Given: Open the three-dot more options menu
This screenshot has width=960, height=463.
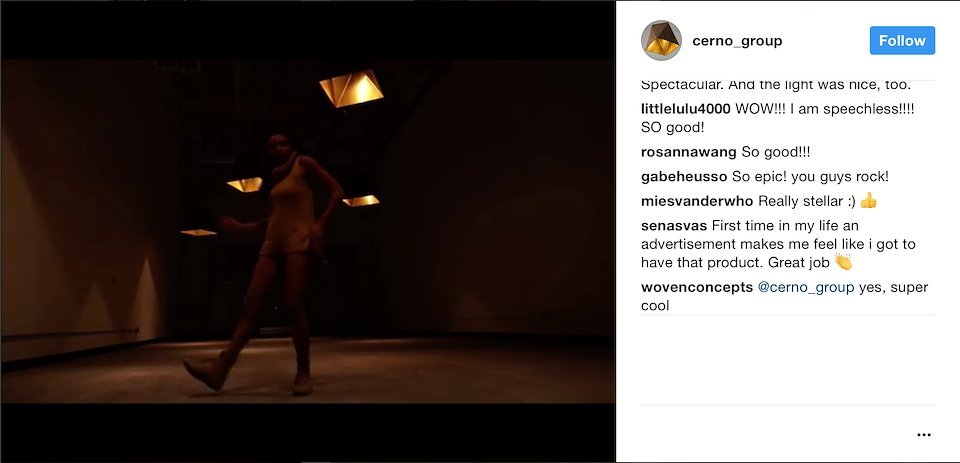Looking at the screenshot, I should (924, 435).
